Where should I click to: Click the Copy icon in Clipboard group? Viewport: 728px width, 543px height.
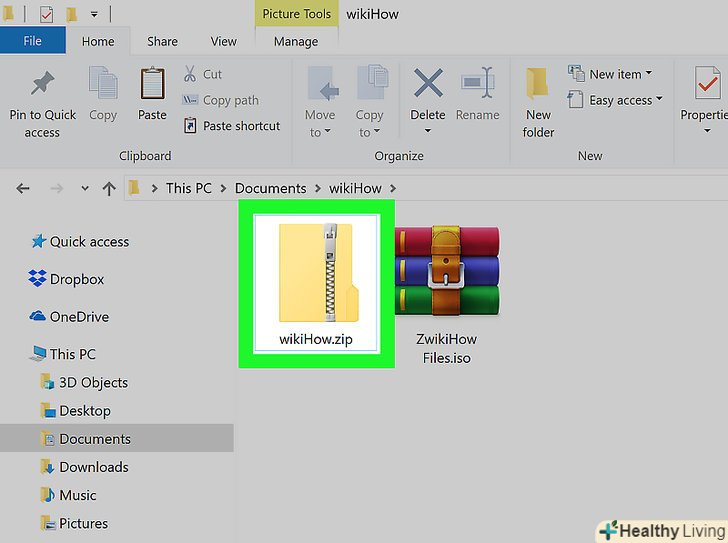(103, 83)
